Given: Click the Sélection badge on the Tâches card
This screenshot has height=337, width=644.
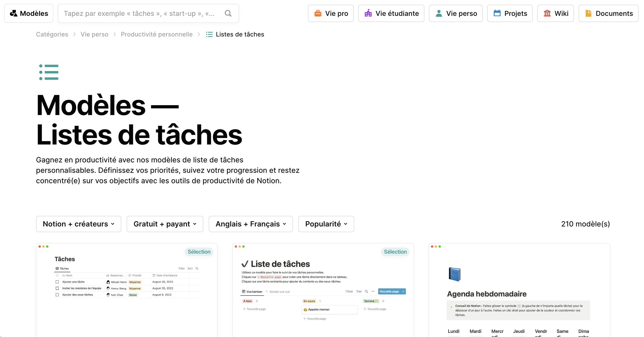Looking at the screenshot, I should point(199,252).
